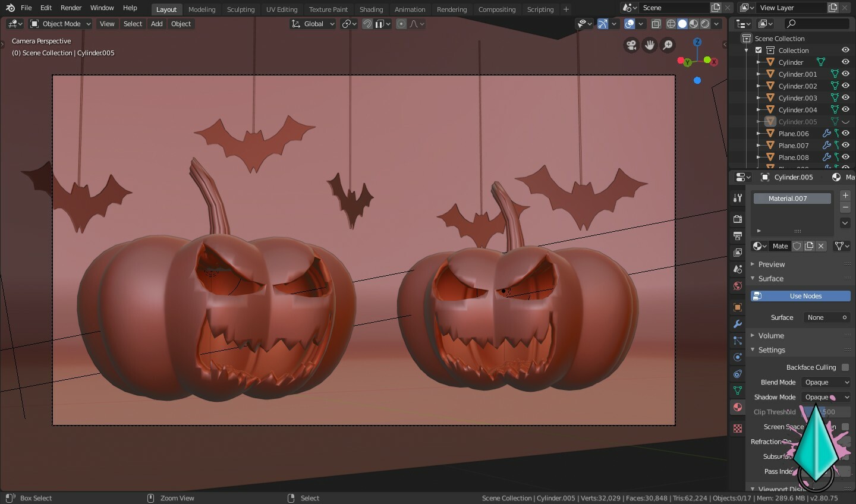This screenshot has width=856, height=504.
Task: Click the outliner search filter field
Action: click(x=817, y=24)
